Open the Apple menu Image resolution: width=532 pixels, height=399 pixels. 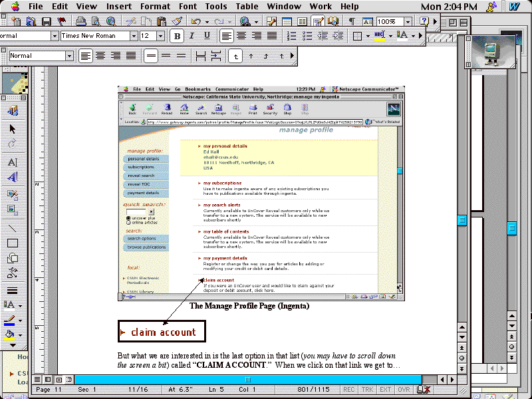point(15,6)
